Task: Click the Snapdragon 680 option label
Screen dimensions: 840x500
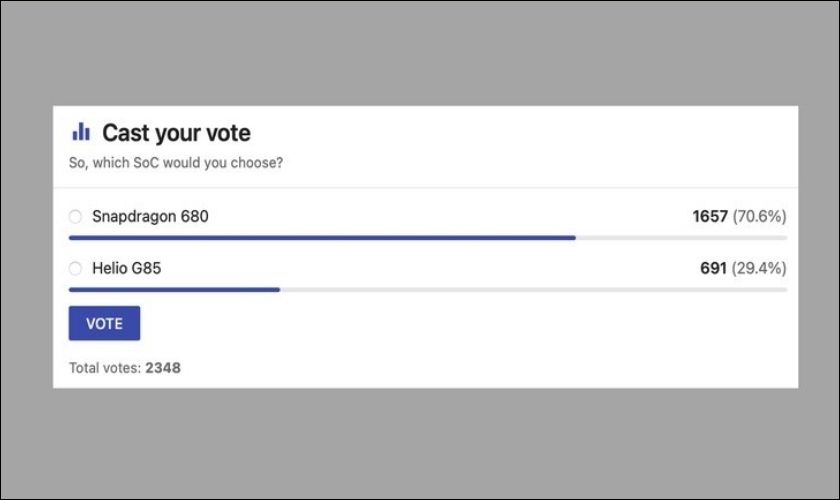Action: (150, 216)
